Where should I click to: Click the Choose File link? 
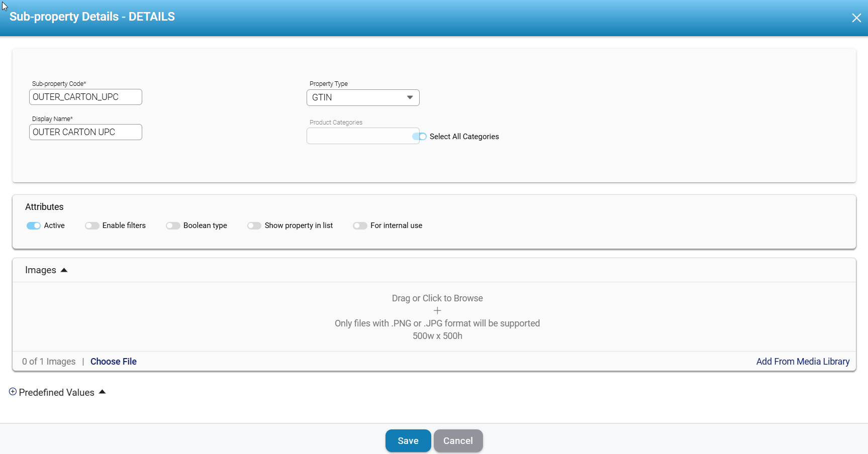[114, 362]
